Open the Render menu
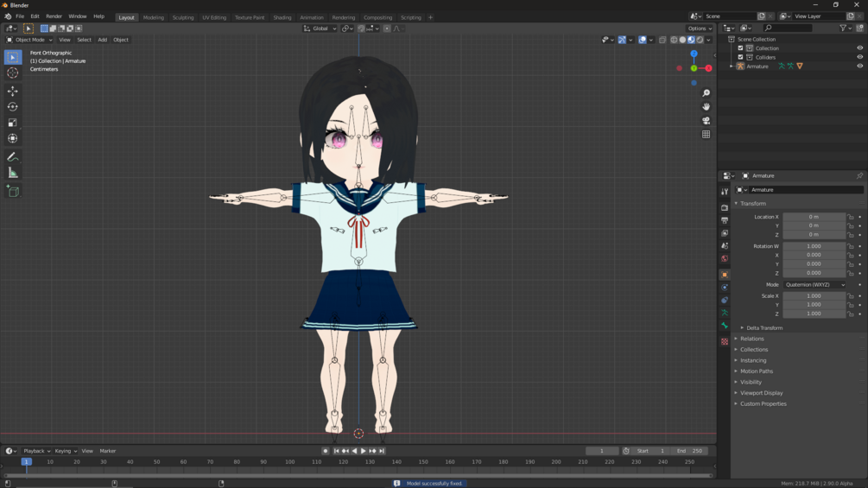The image size is (868, 488). pyautogui.click(x=54, y=16)
